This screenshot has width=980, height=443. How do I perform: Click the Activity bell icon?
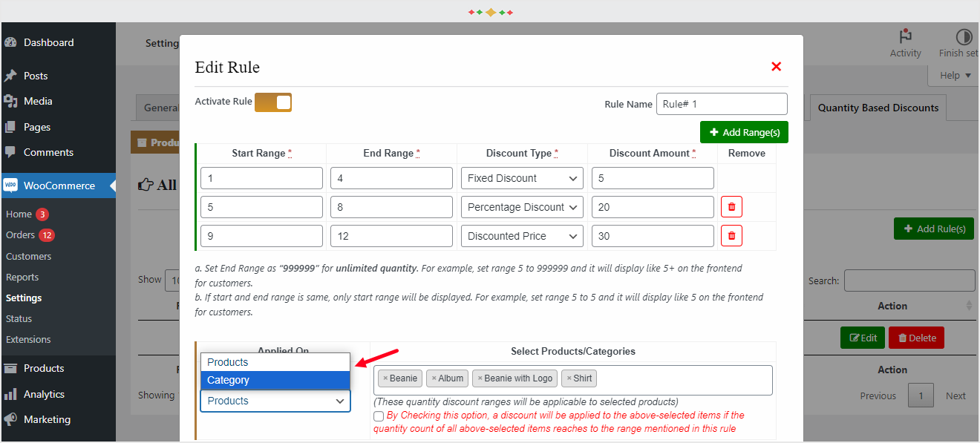click(x=905, y=36)
